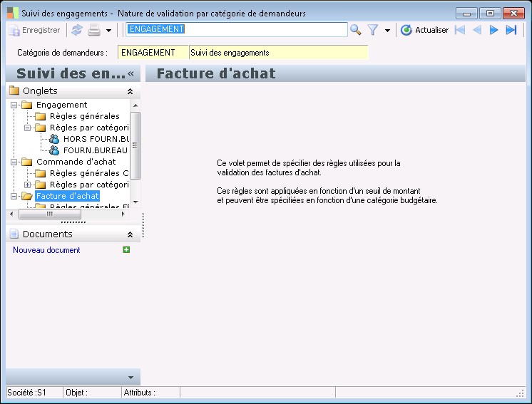
Task: Click the Catégorie de demandeurs code field
Action: click(x=153, y=53)
